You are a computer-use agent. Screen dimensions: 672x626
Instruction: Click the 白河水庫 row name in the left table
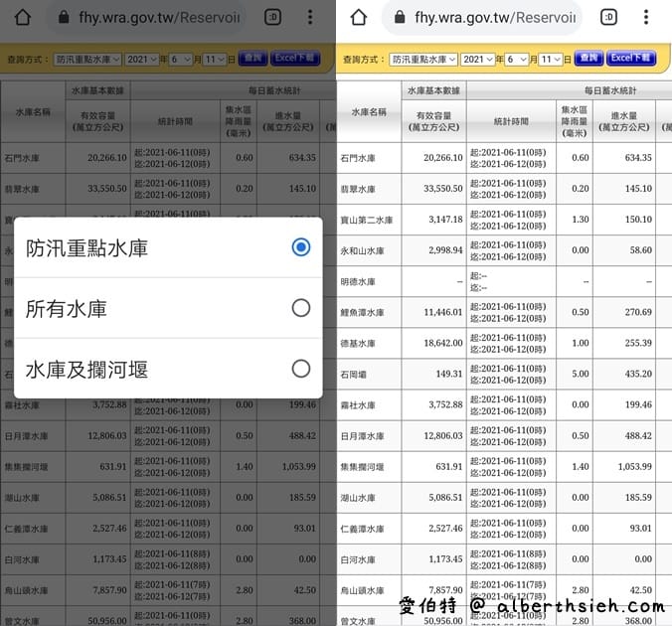coord(22,560)
